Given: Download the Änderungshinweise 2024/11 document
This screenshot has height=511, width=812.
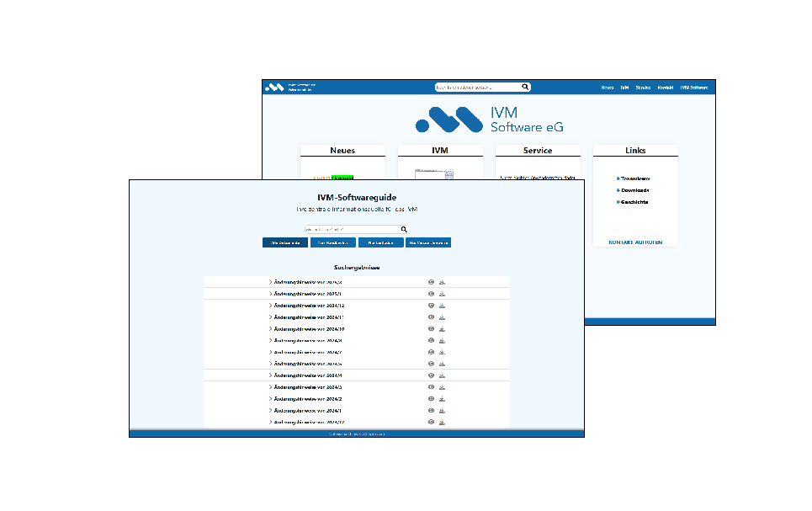Looking at the screenshot, I should [x=443, y=317].
